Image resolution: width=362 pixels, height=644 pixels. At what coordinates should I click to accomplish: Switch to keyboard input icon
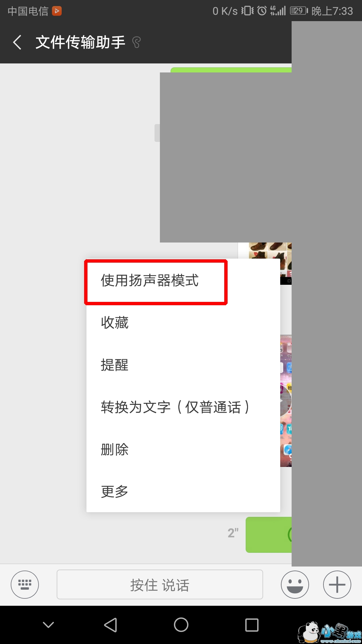pyautogui.click(x=25, y=585)
